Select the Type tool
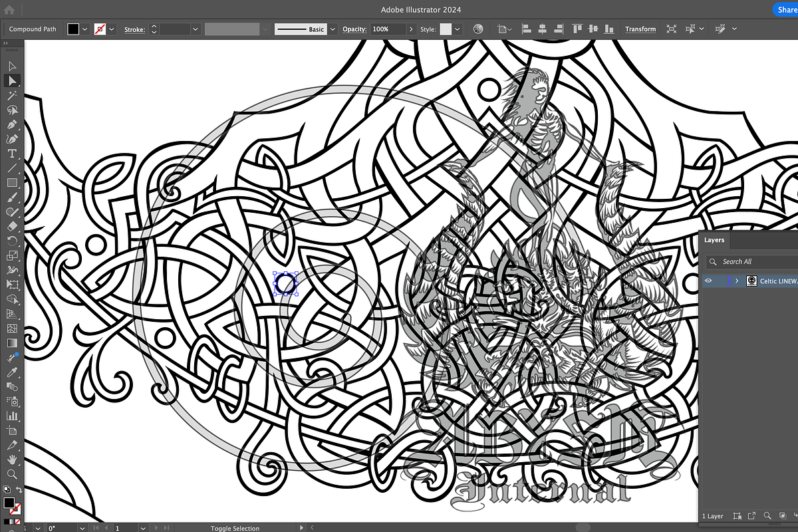 click(12, 154)
